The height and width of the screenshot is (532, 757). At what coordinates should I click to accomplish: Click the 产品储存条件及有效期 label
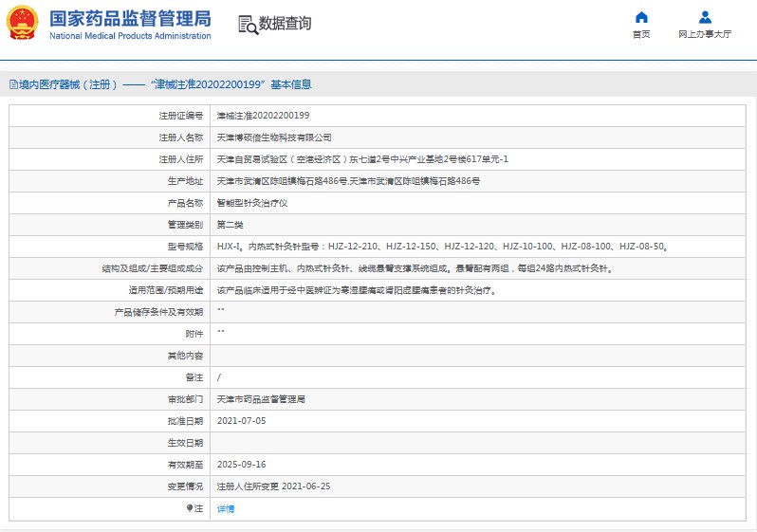(x=158, y=312)
